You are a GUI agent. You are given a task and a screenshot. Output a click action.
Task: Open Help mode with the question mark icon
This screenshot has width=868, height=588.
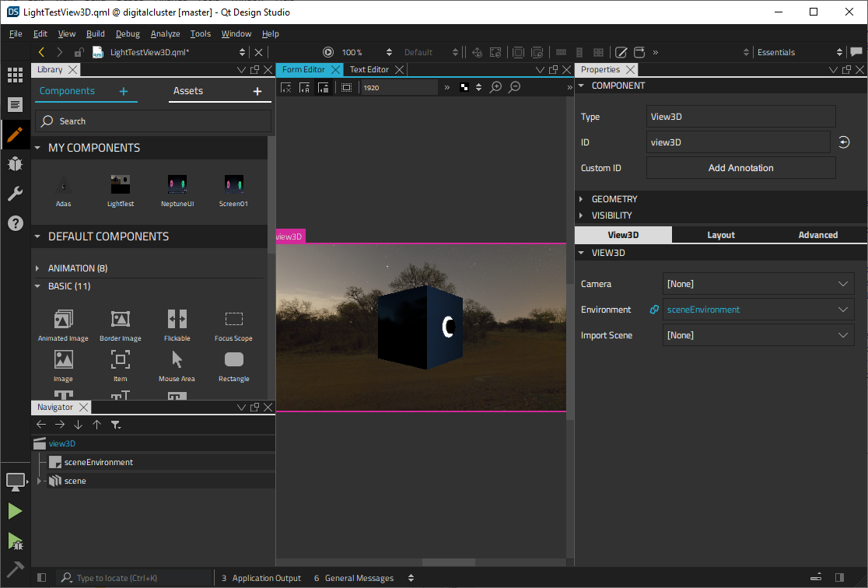(x=16, y=223)
